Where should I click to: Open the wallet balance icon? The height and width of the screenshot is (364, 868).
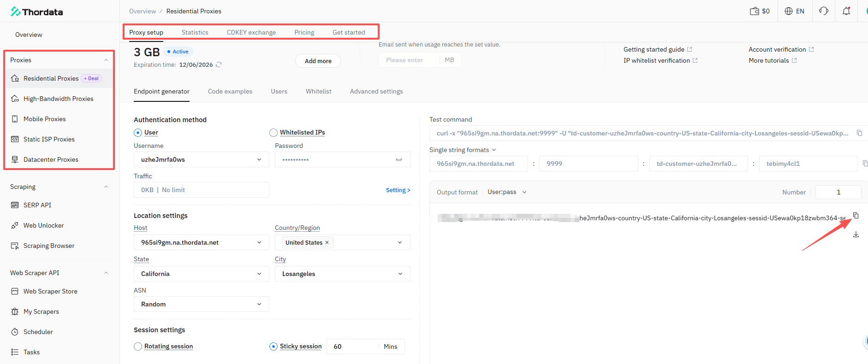pos(755,11)
